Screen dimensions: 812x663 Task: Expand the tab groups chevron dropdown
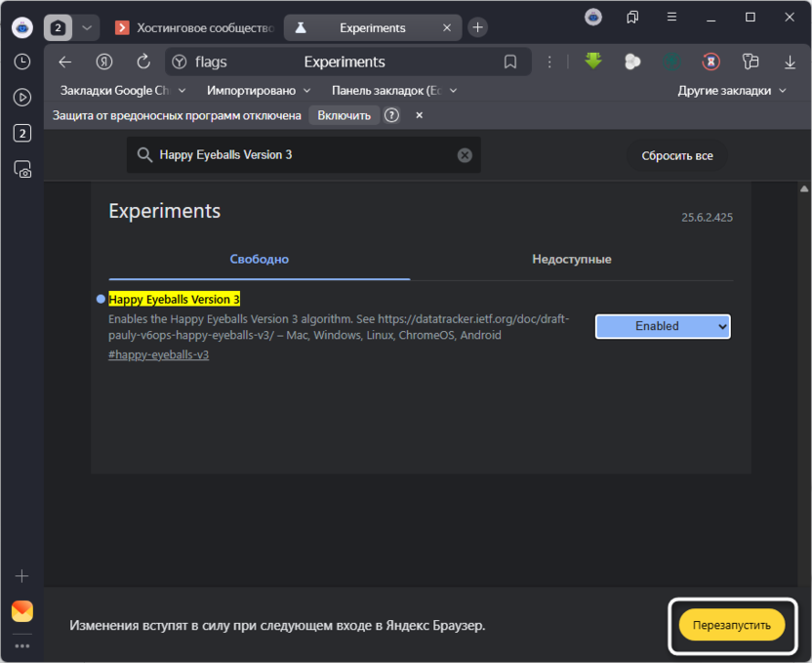(x=87, y=27)
